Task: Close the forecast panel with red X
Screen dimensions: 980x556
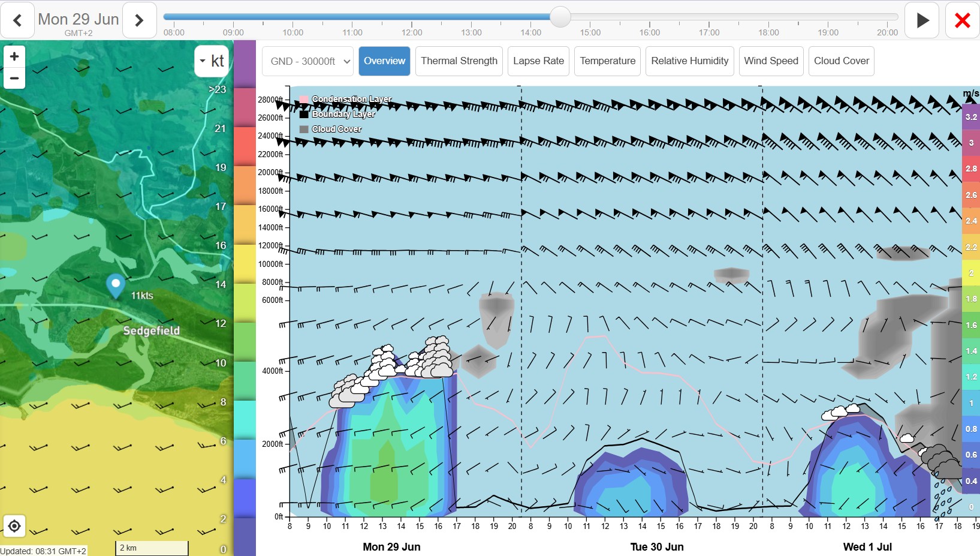Action: coord(962,20)
